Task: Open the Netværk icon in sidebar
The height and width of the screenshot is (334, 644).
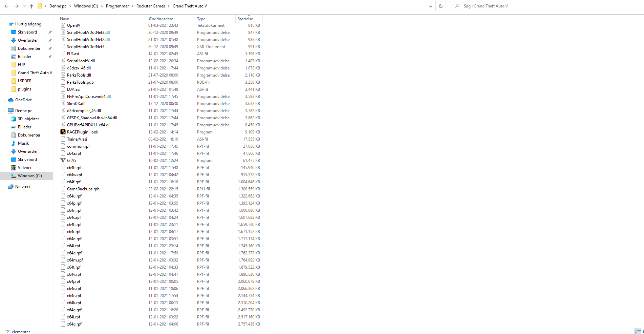Action: click(x=11, y=187)
